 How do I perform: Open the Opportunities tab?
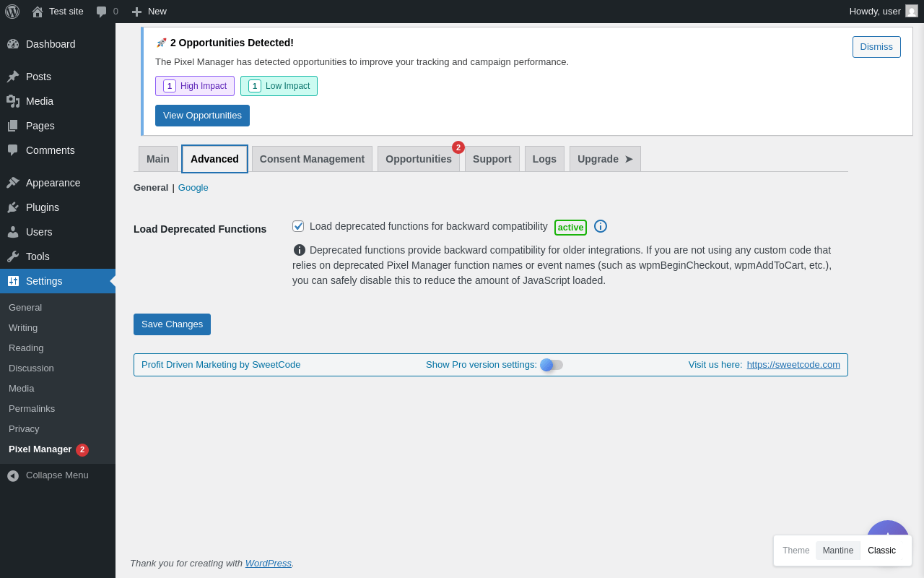[419, 159]
